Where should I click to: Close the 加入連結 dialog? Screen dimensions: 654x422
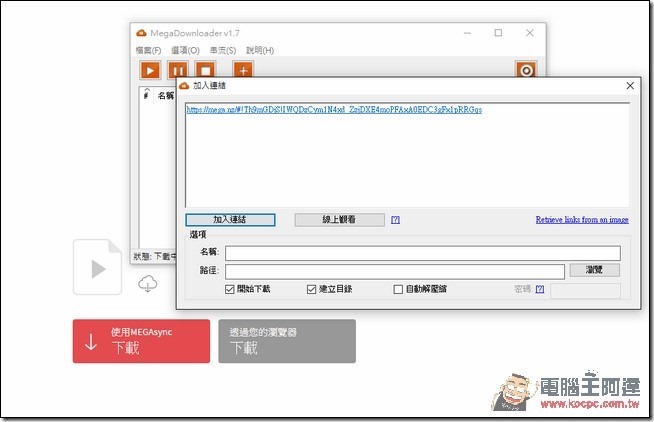630,85
